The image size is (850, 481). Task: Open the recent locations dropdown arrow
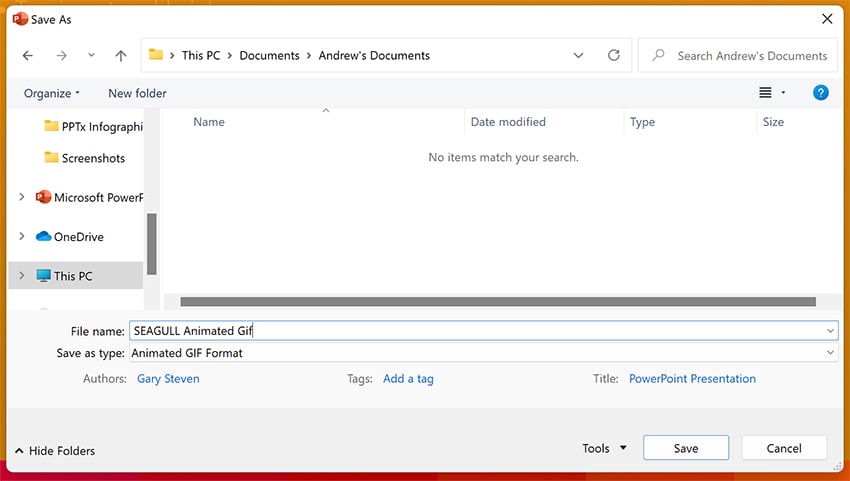(x=91, y=56)
